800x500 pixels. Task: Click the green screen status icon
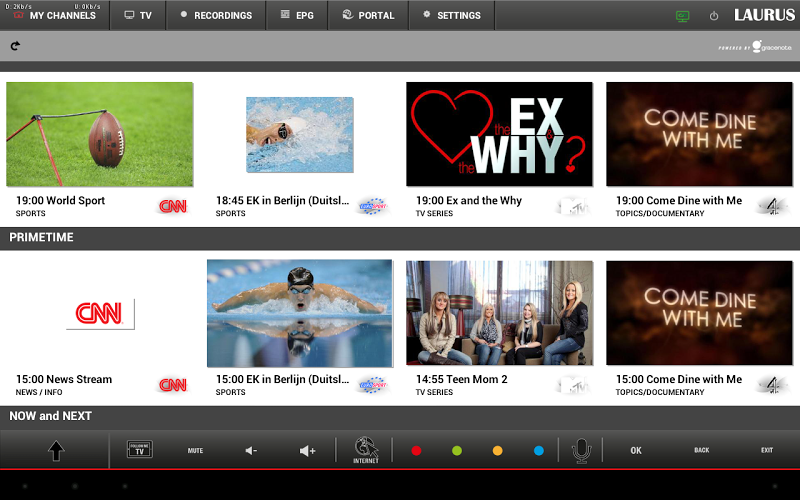click(682, 16)
